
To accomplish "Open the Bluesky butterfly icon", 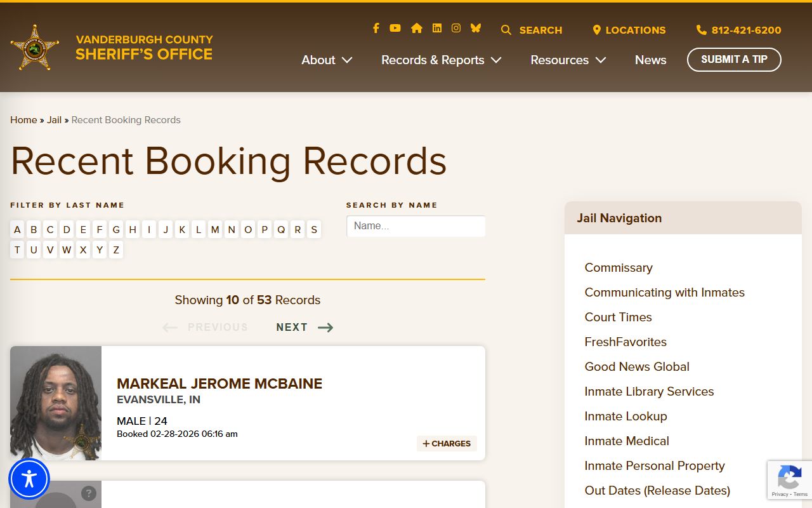I will click(476, 28).
